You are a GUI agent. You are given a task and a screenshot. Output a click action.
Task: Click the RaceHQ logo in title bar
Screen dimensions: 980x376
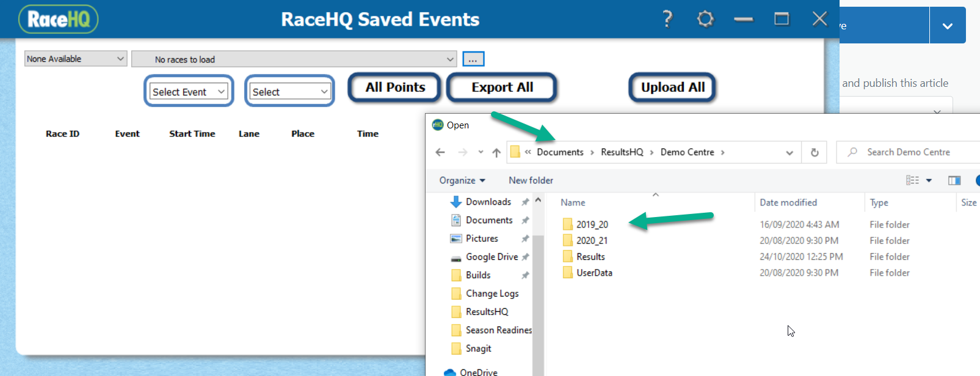(x=59, y=19)
